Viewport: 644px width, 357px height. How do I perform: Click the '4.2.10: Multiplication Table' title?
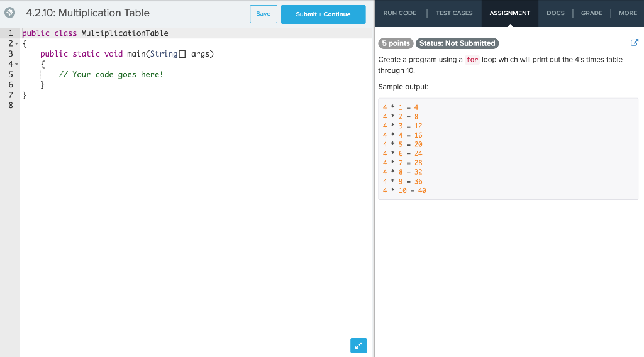pos(88,13)
